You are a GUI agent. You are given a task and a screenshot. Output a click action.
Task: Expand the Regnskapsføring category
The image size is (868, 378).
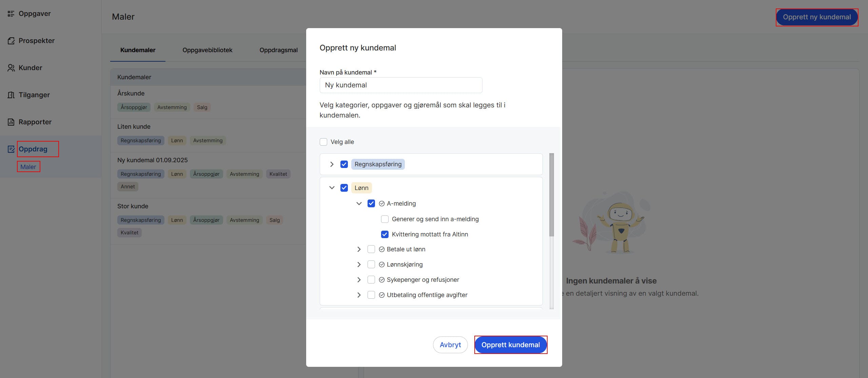[x=332, y=164]
